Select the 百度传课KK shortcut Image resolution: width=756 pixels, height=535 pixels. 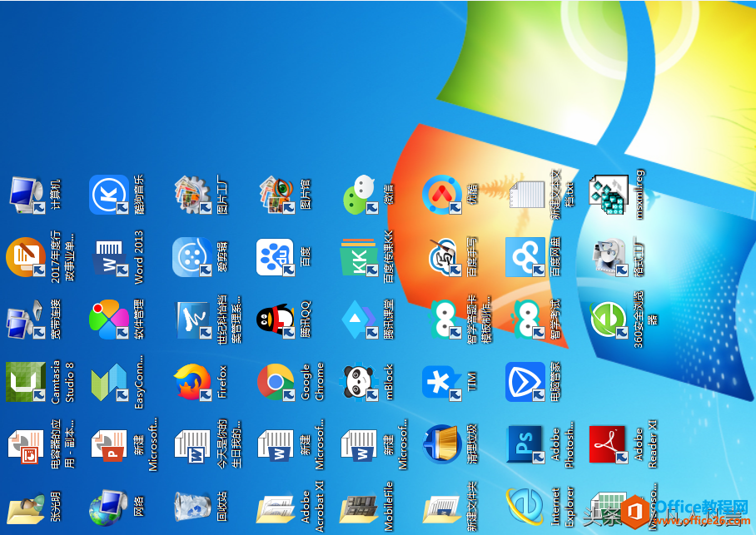pyautogui.click(x=359, y=257)
